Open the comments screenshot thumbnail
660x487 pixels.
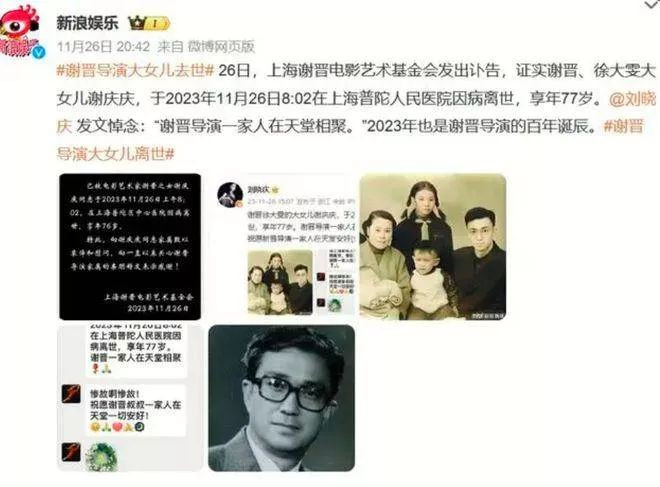tap(130, 398)
